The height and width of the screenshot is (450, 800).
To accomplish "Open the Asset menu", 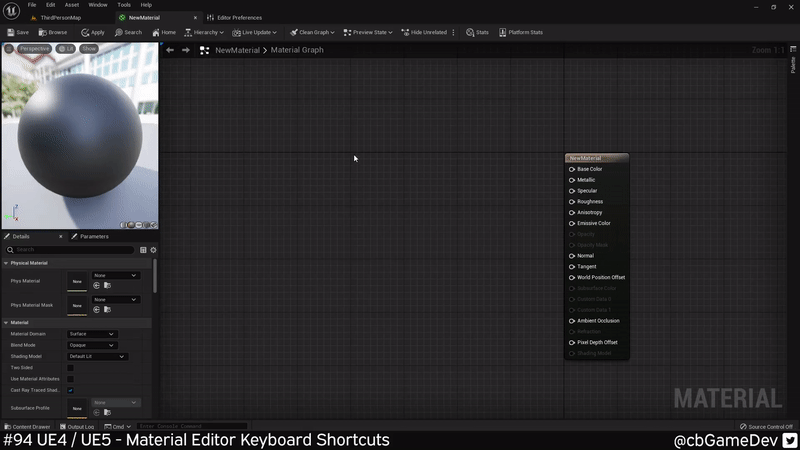I will pos(72,5).
